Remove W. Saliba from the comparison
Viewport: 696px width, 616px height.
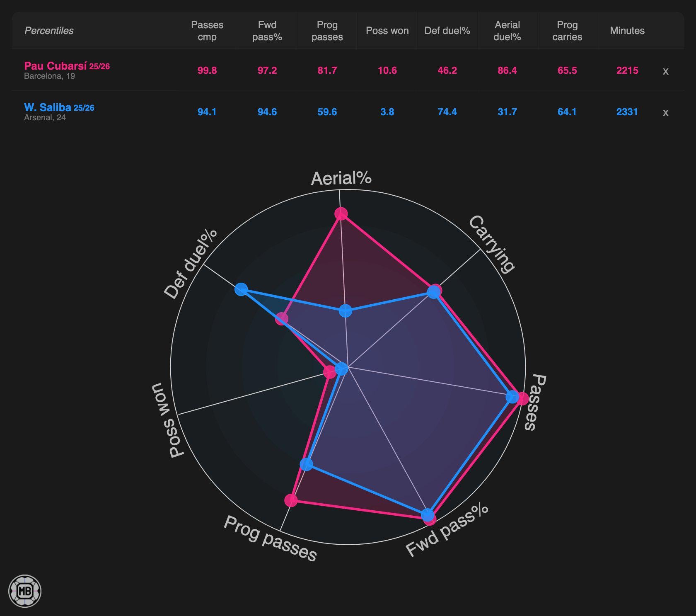[665, 112]
